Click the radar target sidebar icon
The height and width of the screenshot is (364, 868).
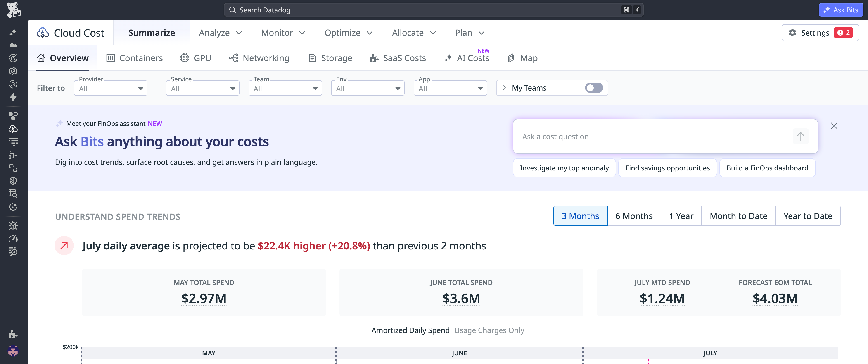[x=13, y=58]
